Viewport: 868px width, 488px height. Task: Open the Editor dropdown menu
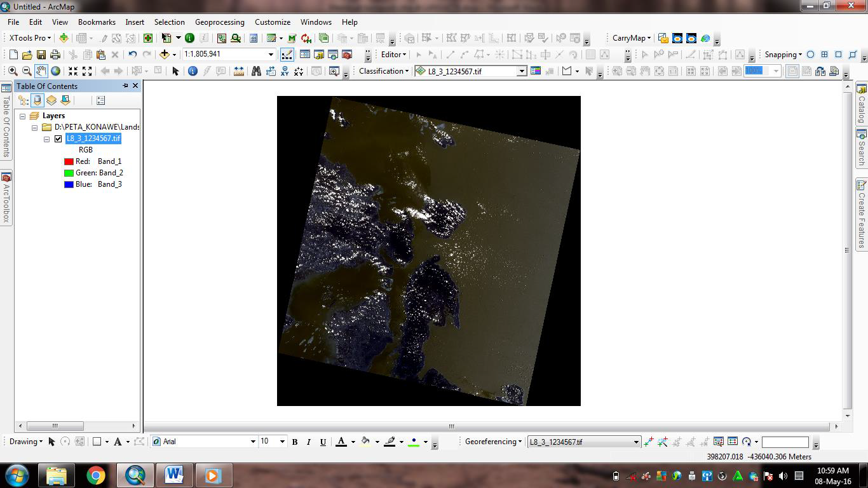(392, 55)
